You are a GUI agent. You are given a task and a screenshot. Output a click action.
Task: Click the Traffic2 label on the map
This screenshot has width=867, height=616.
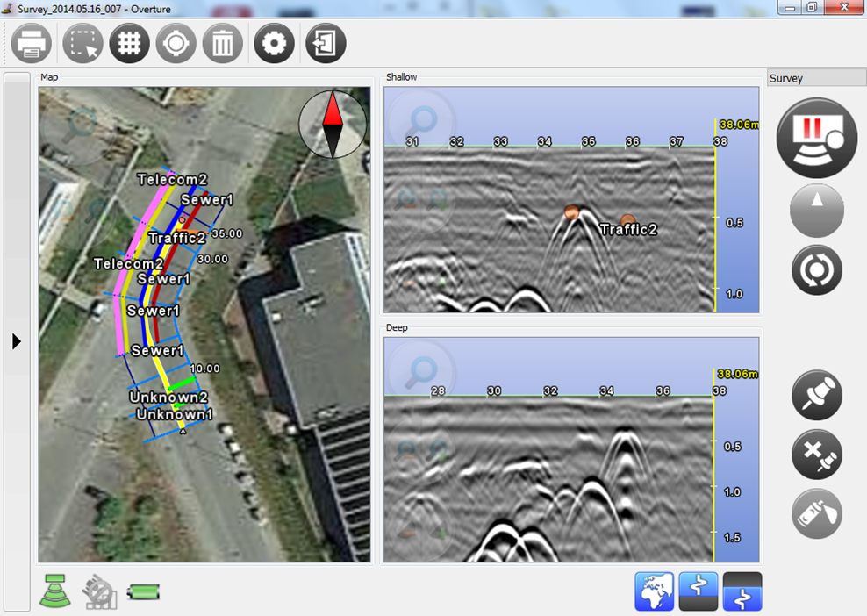pyautogui.click(x=177, y=238)
